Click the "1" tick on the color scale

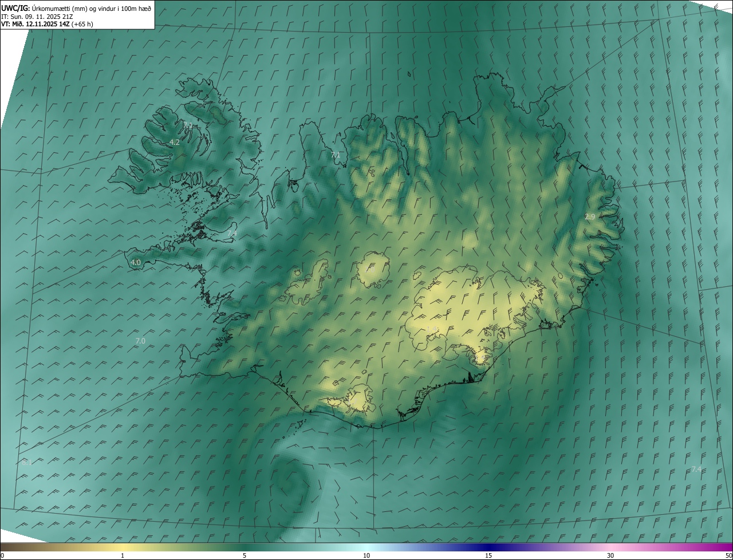(123, 555)
